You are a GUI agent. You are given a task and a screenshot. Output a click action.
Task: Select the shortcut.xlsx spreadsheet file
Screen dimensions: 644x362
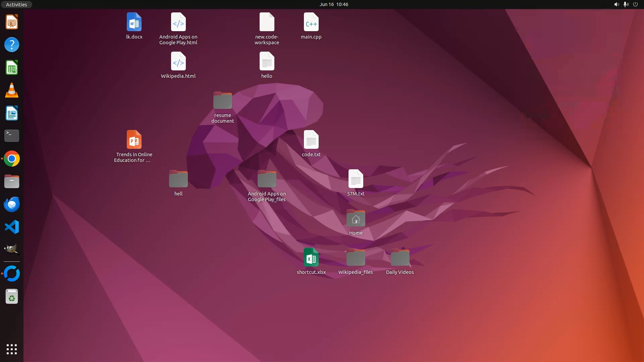point(311,257)
